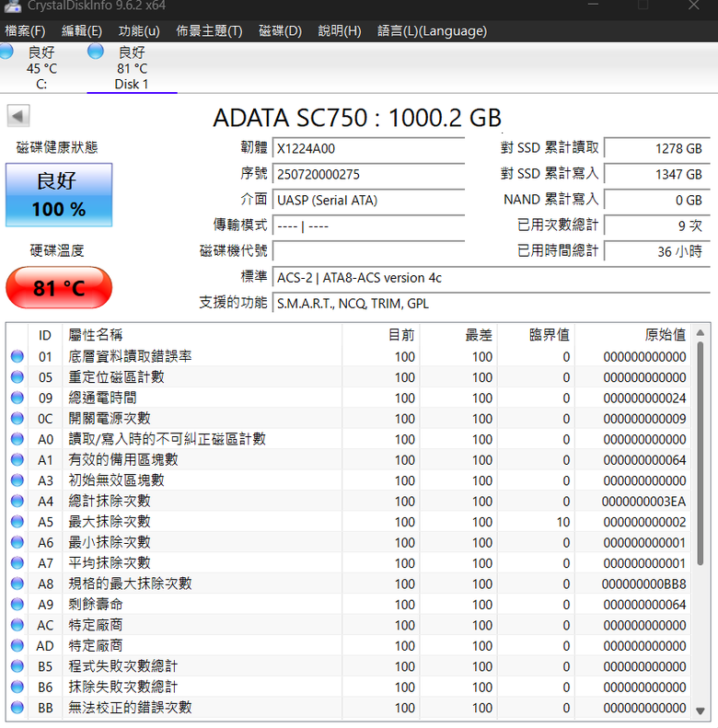The height and width of the screenshot is (728, 718).
Task: Click the NAND writes value 0 GB
Action: point(657,200)
